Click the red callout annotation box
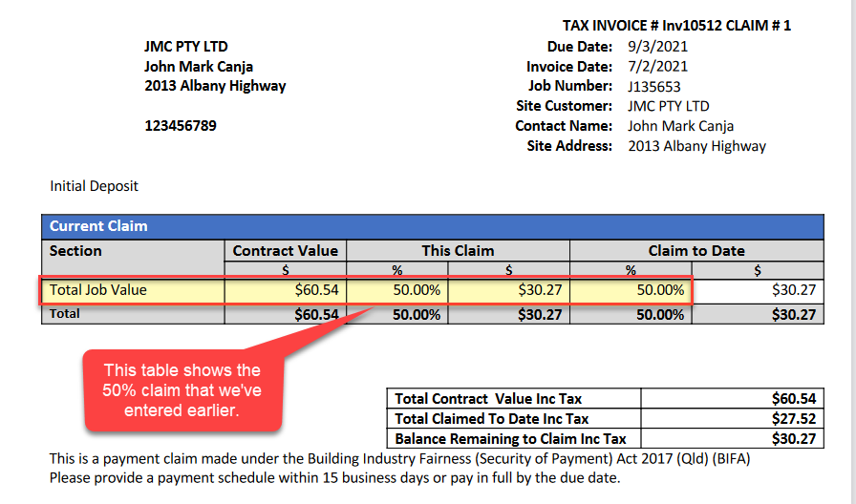Screen dimensions: 856x504 pyautogui.click(x=182, y=389)
